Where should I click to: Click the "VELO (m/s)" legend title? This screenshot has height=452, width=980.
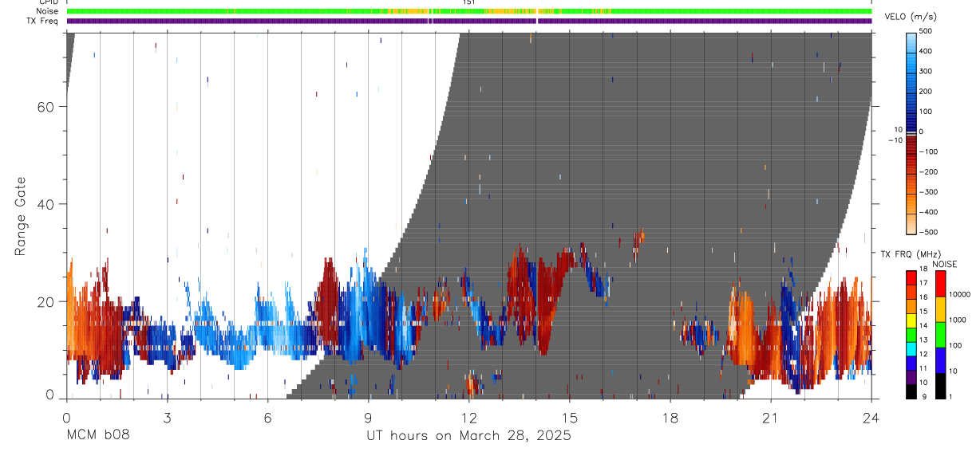[911, 17]
